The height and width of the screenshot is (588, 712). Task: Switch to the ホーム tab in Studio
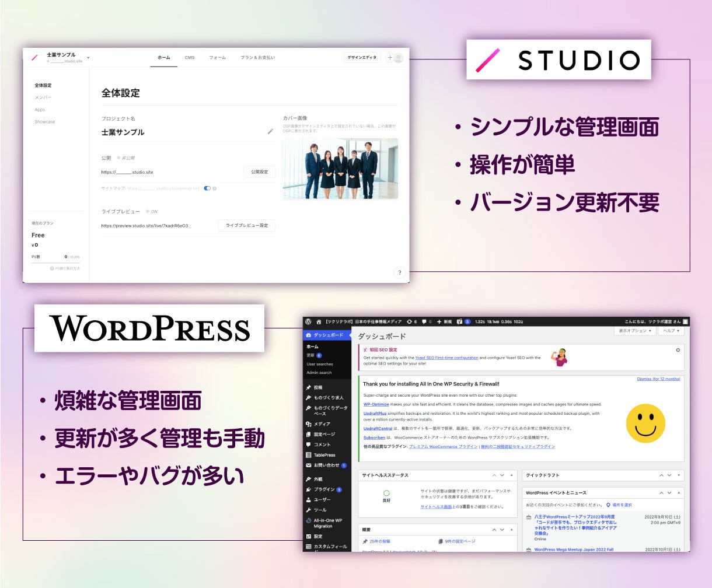tap(163, 58)
